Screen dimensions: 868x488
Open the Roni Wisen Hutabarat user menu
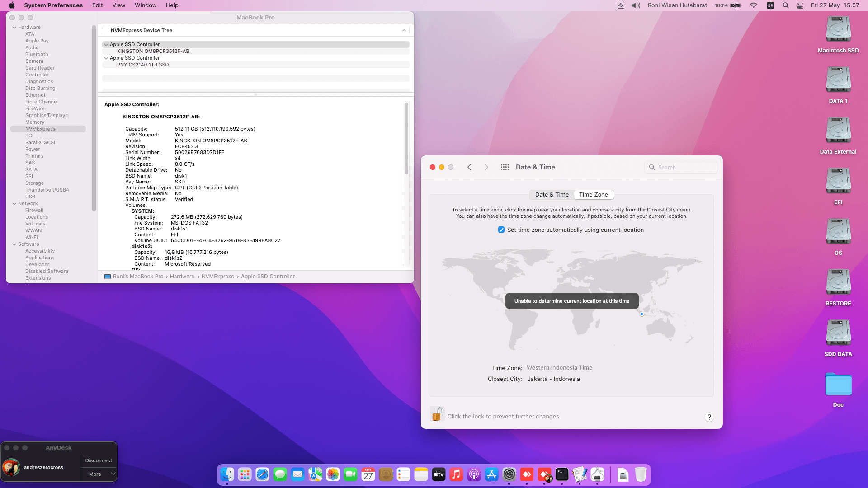(677, 5)
